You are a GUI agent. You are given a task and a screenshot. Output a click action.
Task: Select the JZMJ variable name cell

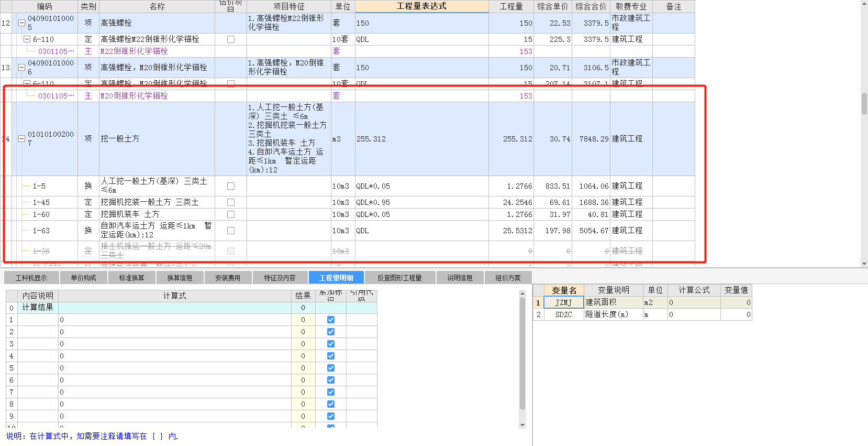click(564, 302)
